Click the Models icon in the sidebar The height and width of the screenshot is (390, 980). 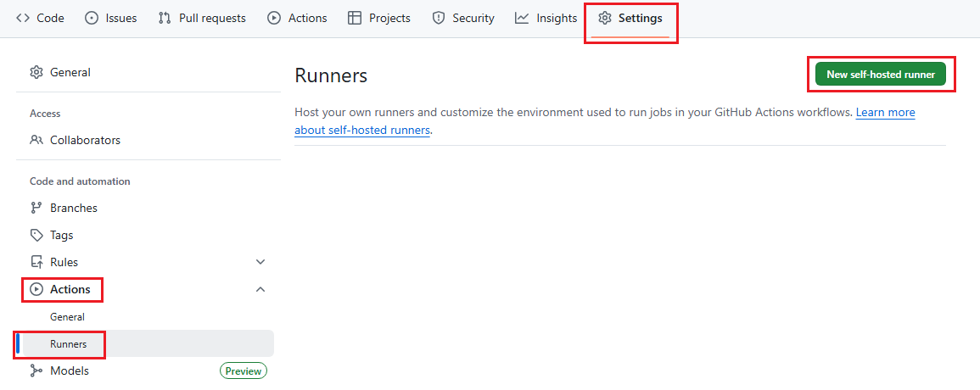tap(36, 370)
